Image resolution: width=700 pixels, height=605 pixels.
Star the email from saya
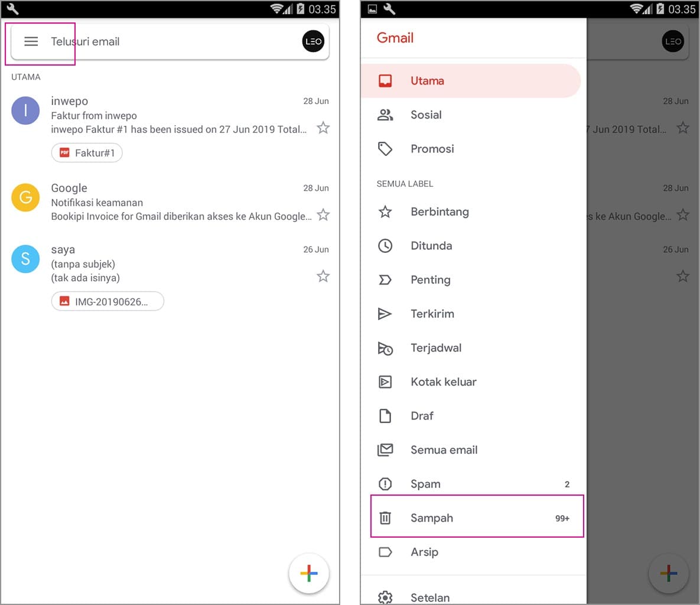323,276
